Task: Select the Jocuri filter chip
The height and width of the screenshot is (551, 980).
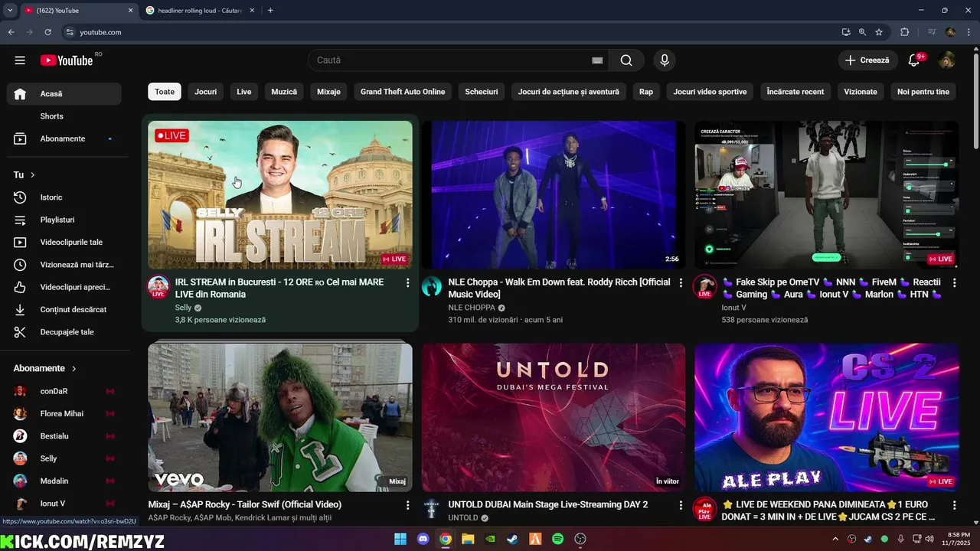Action: pos(205,92)
